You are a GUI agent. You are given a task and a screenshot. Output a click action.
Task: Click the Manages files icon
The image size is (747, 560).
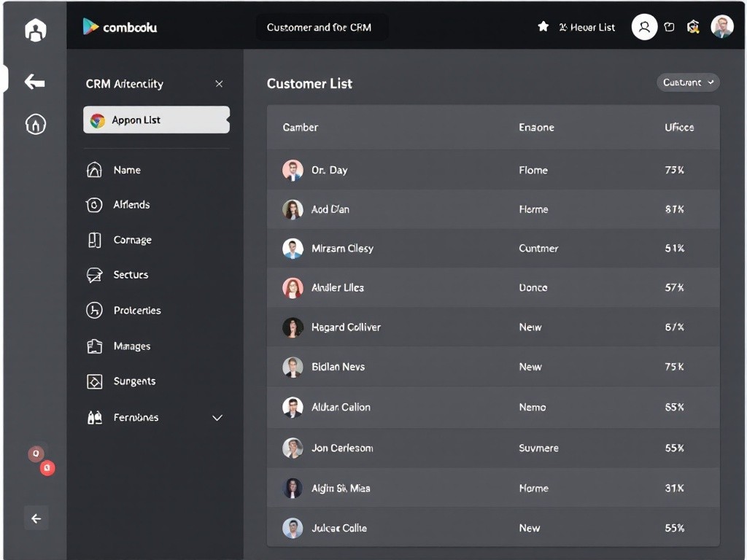(93, 346)
